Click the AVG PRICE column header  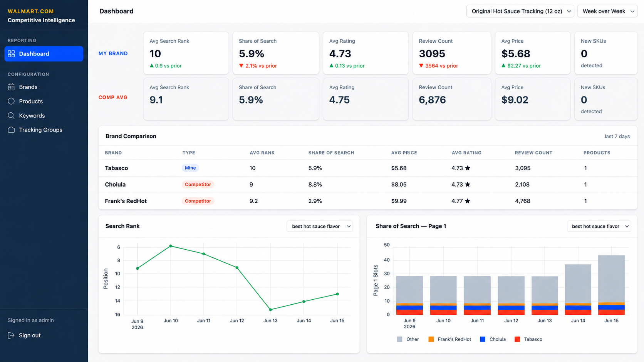(x=404, y=153)
